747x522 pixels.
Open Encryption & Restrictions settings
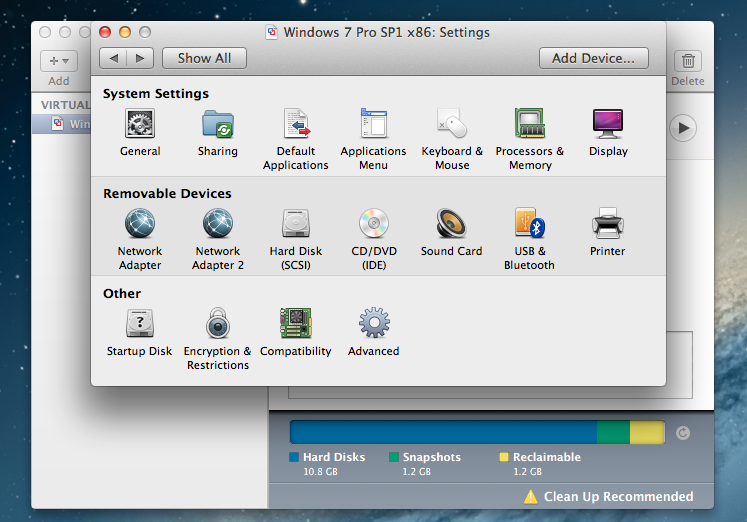coord(217,324)
